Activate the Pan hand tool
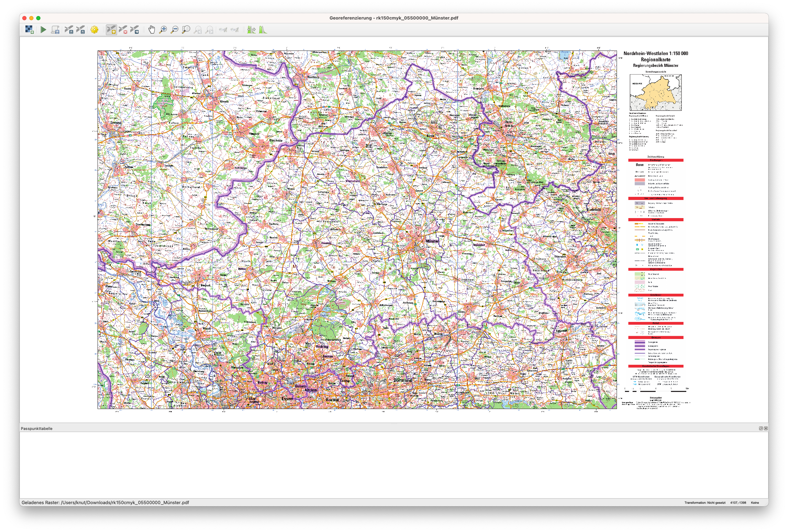Viewport: 788px width, 532px height. [x=152, y=30]
